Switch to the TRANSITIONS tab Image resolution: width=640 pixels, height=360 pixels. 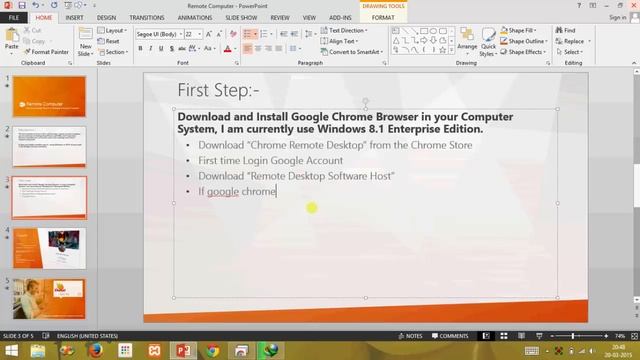147,18
